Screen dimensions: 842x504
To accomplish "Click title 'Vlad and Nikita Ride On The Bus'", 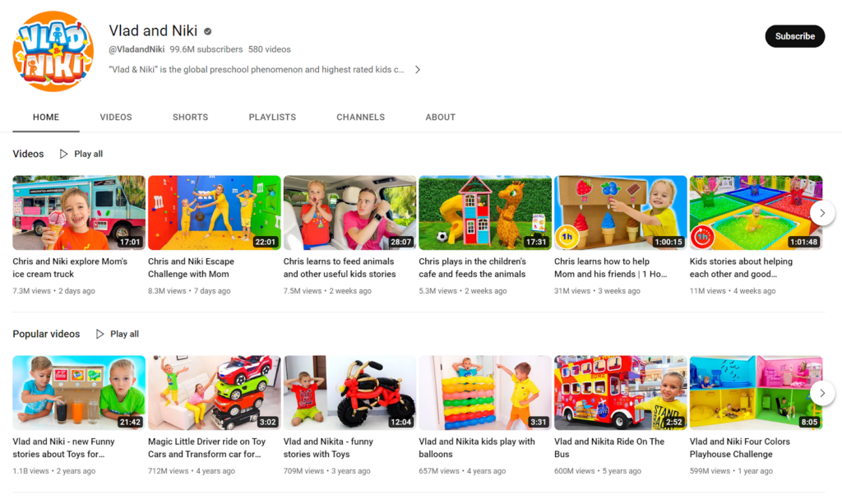I will click(609, 448).
